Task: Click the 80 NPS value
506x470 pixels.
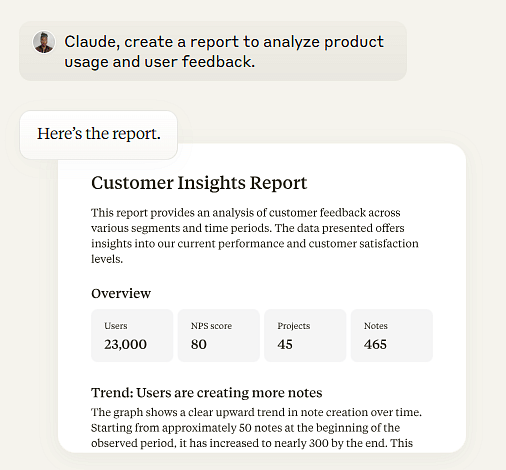Action: (199, 344)
